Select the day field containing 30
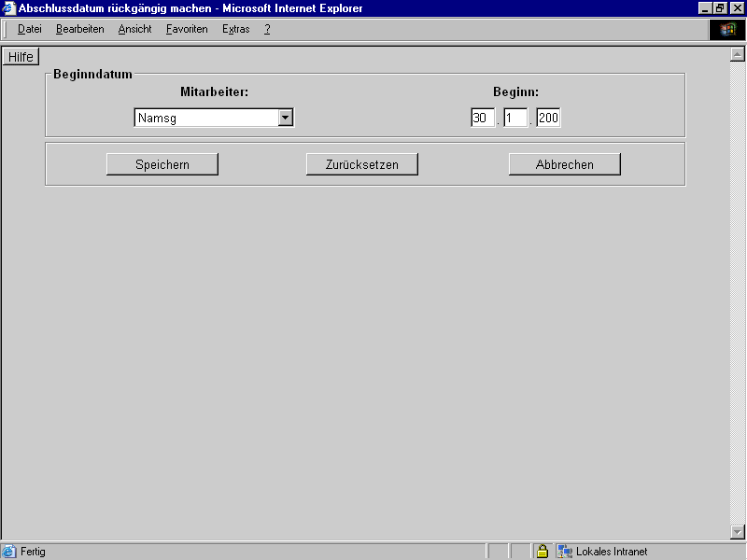The width and height of the screenshot is (747, 560). [x=482, y=117]
